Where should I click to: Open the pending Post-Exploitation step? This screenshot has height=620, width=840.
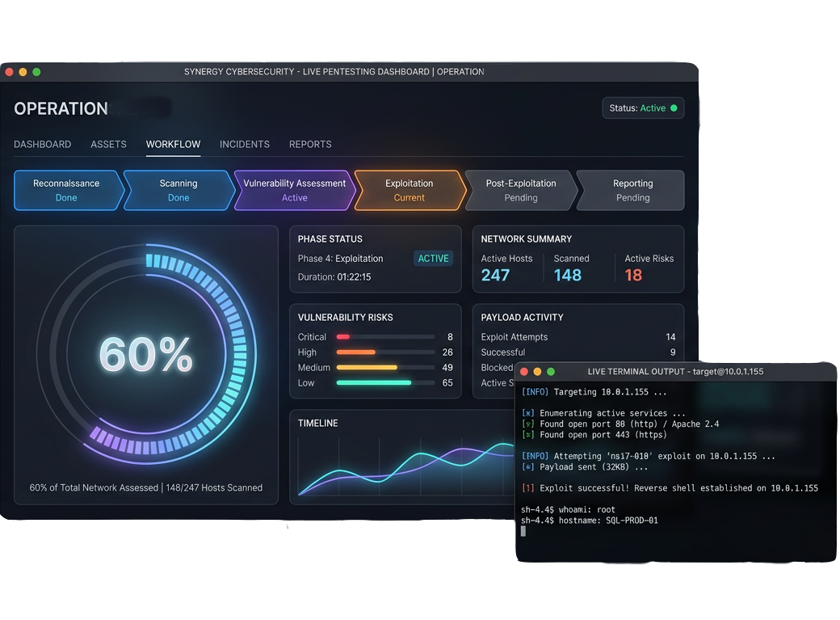521,190
